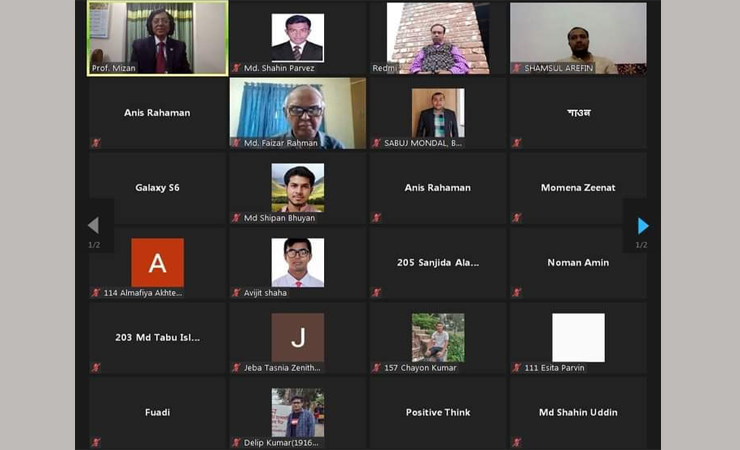Click muted mic icon on Fuadi tile
This screenshot has width=740, height=450.
click(96, 442)
